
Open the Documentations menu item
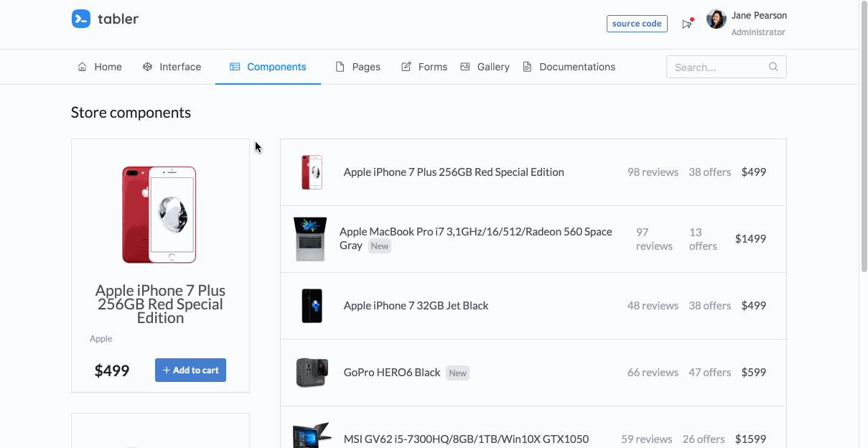coord(569,67)
